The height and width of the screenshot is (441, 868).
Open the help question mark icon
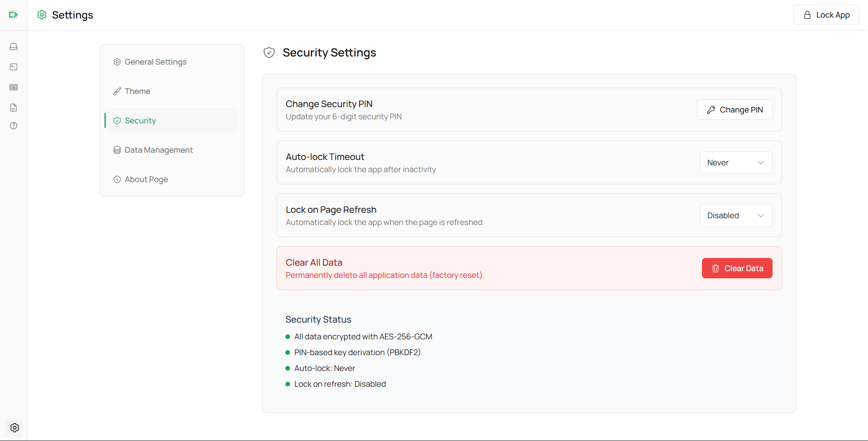pos(14,126)
